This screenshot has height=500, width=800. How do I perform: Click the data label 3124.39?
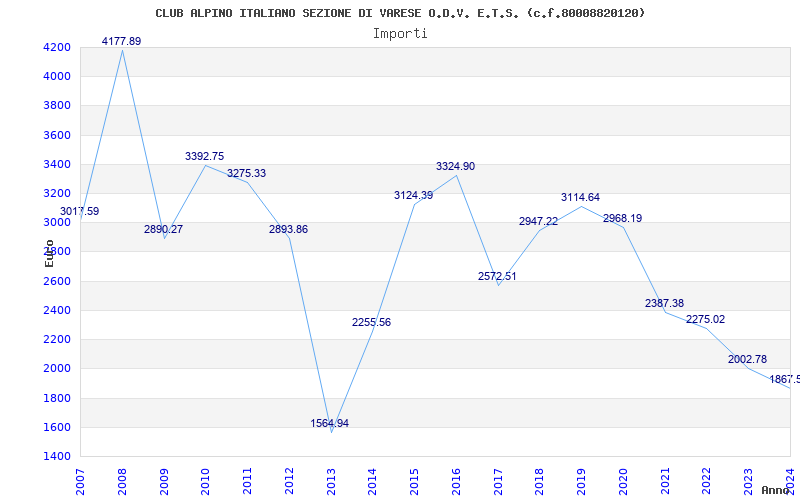tap(413, 195)
